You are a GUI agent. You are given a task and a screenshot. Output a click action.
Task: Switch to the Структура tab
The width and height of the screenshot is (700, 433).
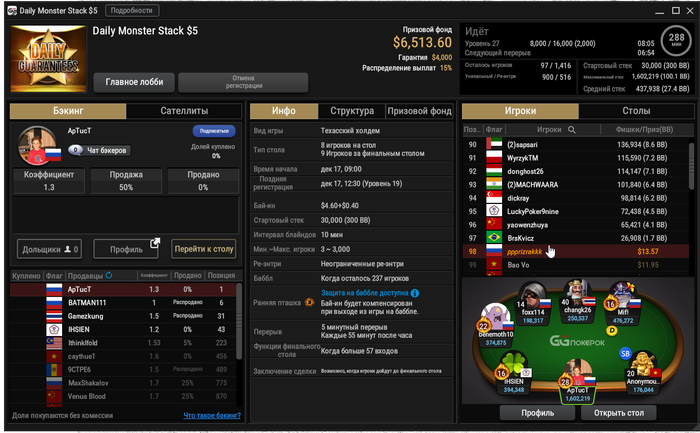(x=352, y=111)
